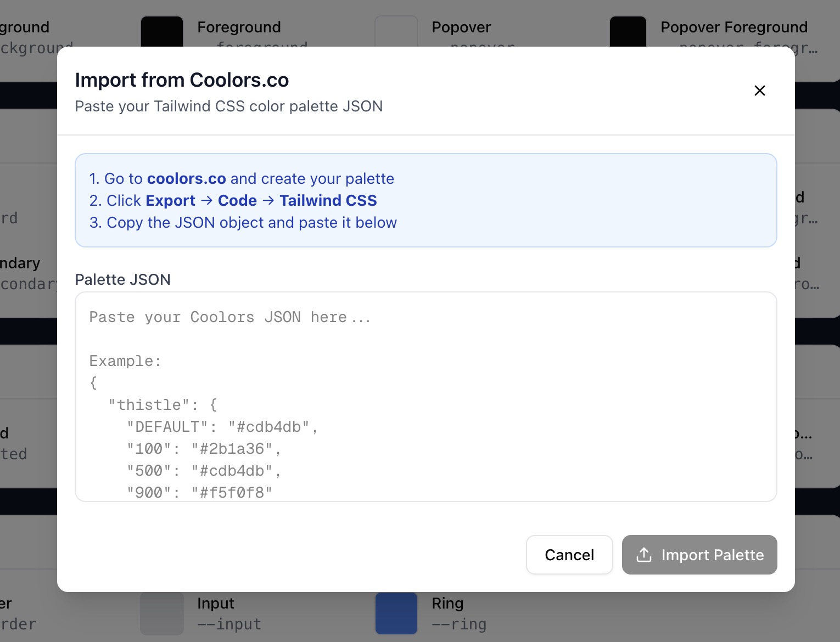
Task: Choose the gray Input color swatch
Action: tap(162, 613)
